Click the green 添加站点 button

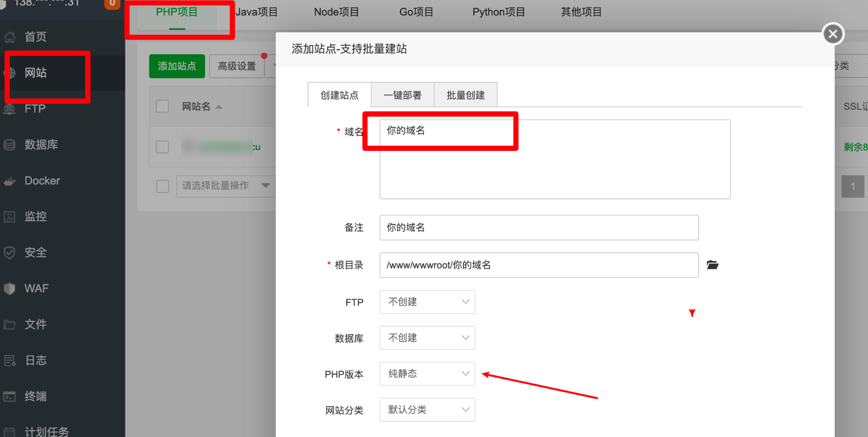pos(177,66)
